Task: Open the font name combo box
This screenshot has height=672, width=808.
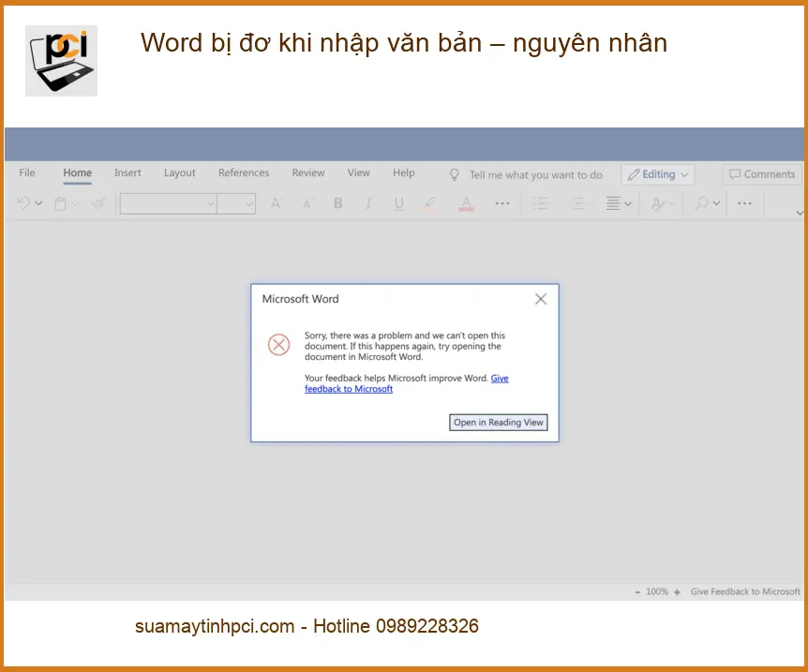Action: pyautogui.click(x=168, y=203)
